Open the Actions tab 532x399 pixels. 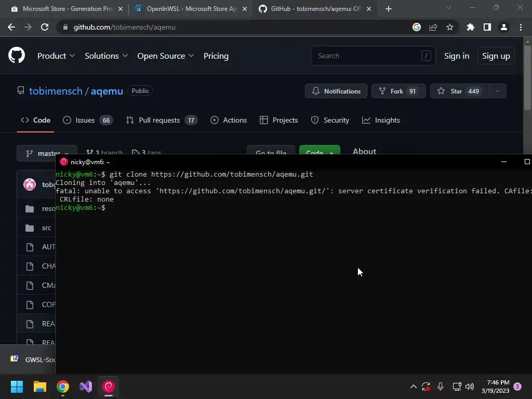[229, 120]
